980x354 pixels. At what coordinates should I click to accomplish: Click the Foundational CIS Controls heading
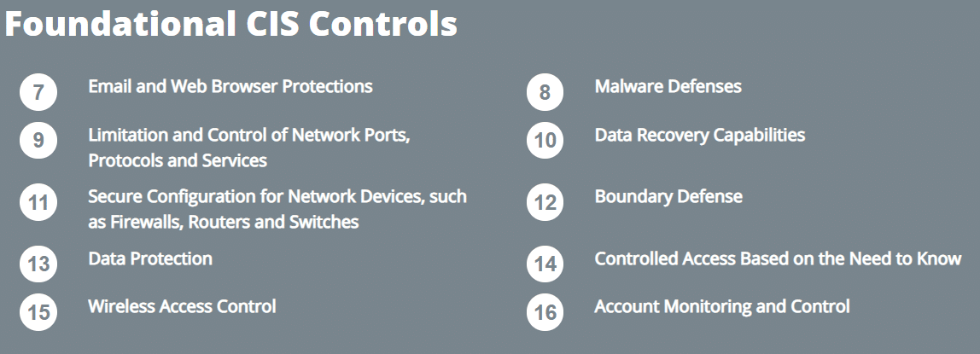231,24
